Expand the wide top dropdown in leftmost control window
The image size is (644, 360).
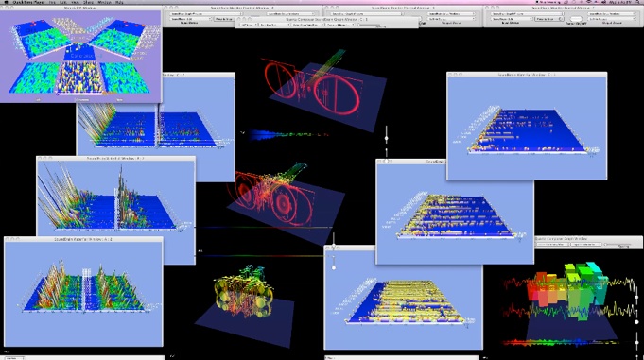(206, 13)
